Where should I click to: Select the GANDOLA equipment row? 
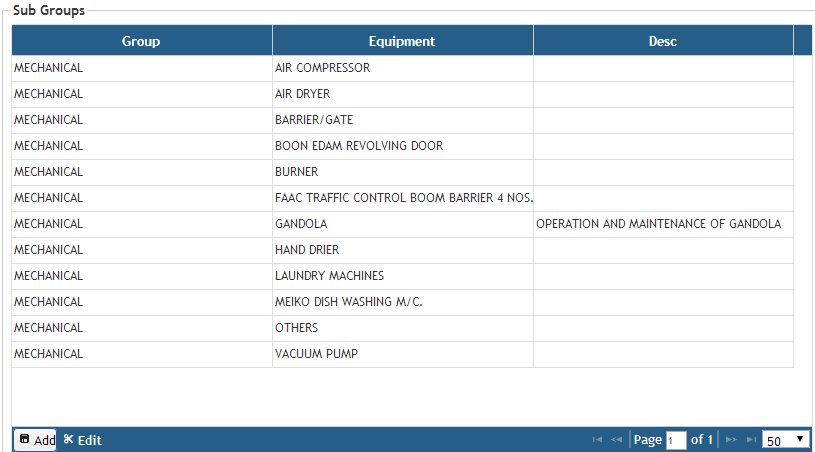[301, 224]
